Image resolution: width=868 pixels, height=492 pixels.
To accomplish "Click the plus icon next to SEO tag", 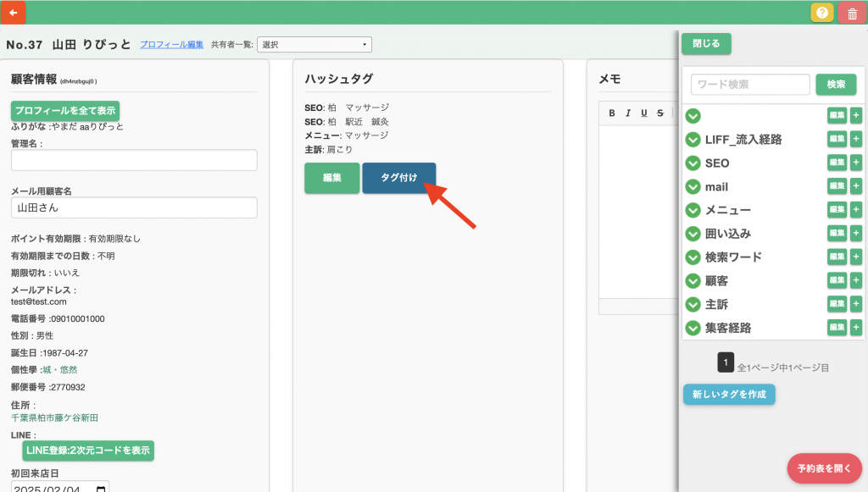I will tap(856, 163).
